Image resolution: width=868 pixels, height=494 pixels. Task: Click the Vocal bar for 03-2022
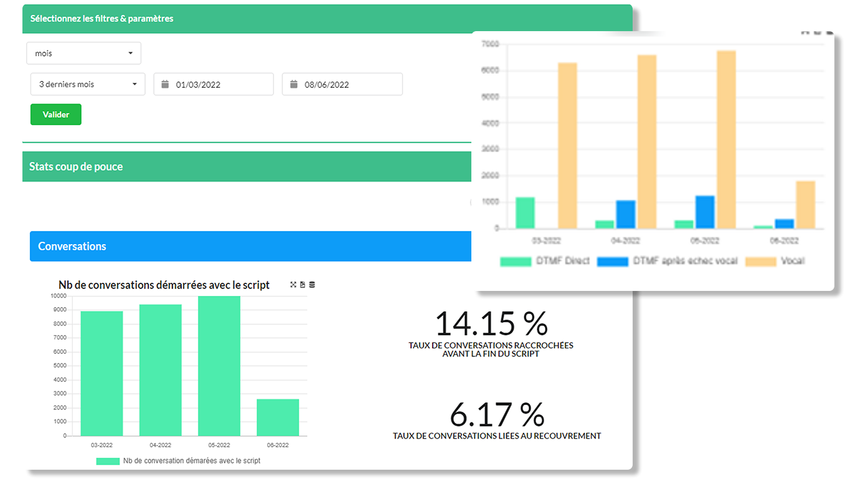[x=567, y=145]
